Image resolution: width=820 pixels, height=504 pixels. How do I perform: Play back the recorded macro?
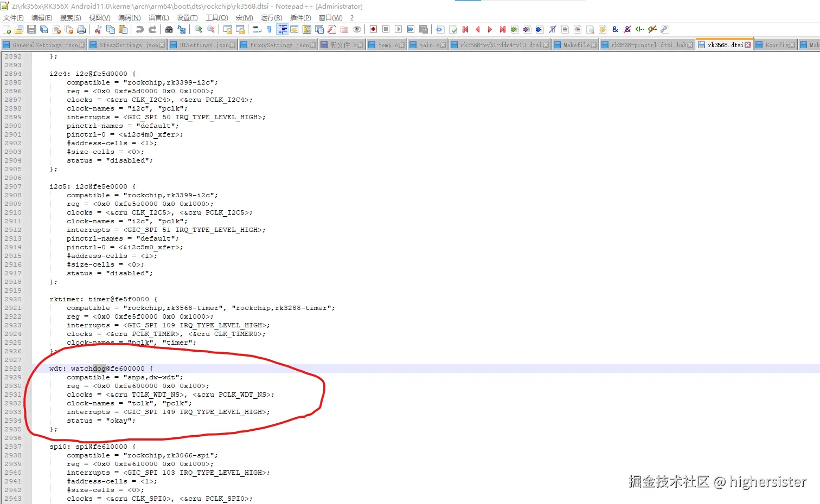coord(399,29)
